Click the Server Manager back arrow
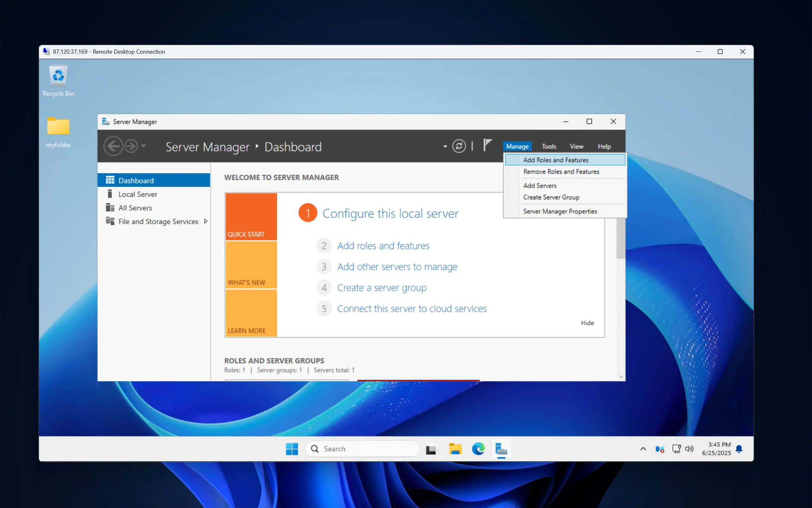Viewport: 812px width, 508px height. coord(113,146)
